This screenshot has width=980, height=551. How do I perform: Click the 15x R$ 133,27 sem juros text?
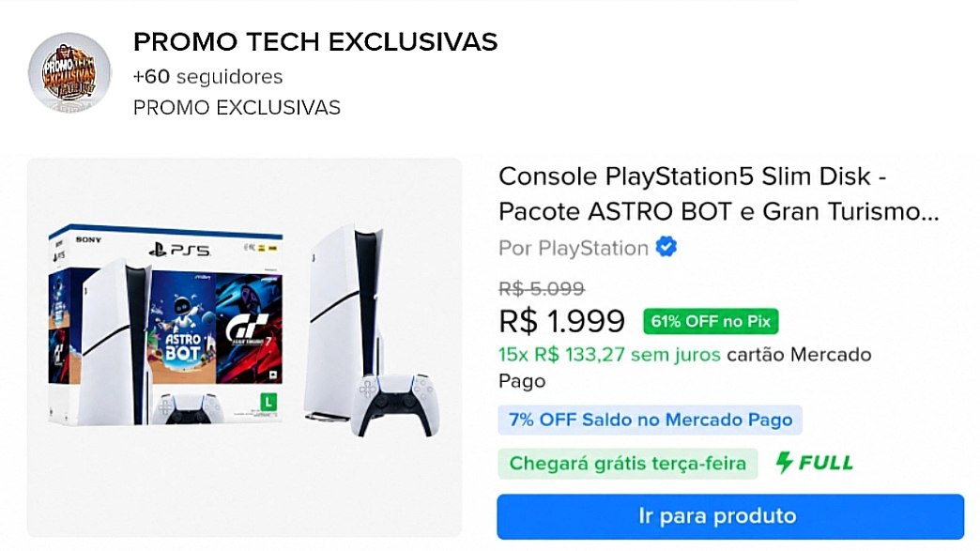tap(609, 355)
